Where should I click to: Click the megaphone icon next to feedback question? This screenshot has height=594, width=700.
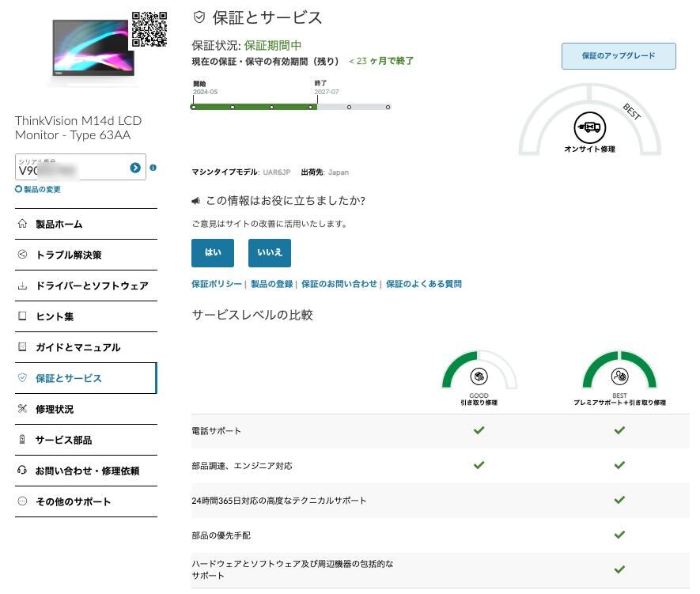pyautogui.click(x=195, y=201)
